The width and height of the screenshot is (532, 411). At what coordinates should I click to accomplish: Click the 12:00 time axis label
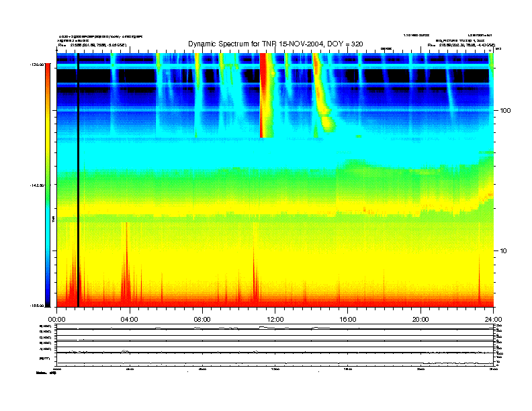tap(275, 320)
